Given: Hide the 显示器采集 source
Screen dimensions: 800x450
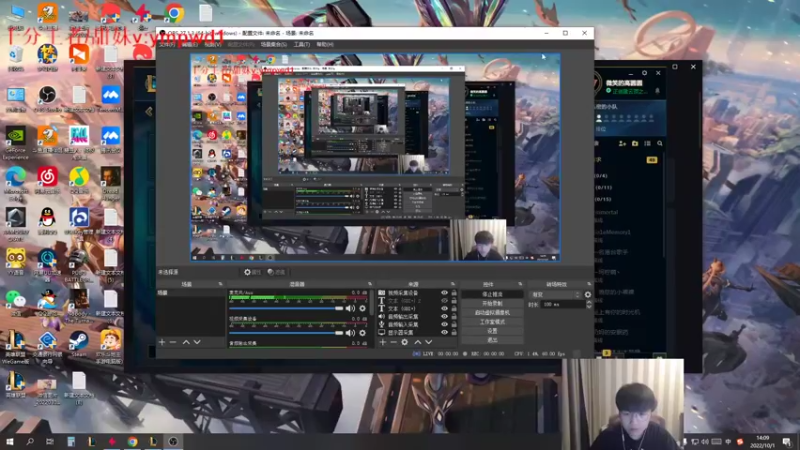Looking at the screenshot, I should click(444, 332).
